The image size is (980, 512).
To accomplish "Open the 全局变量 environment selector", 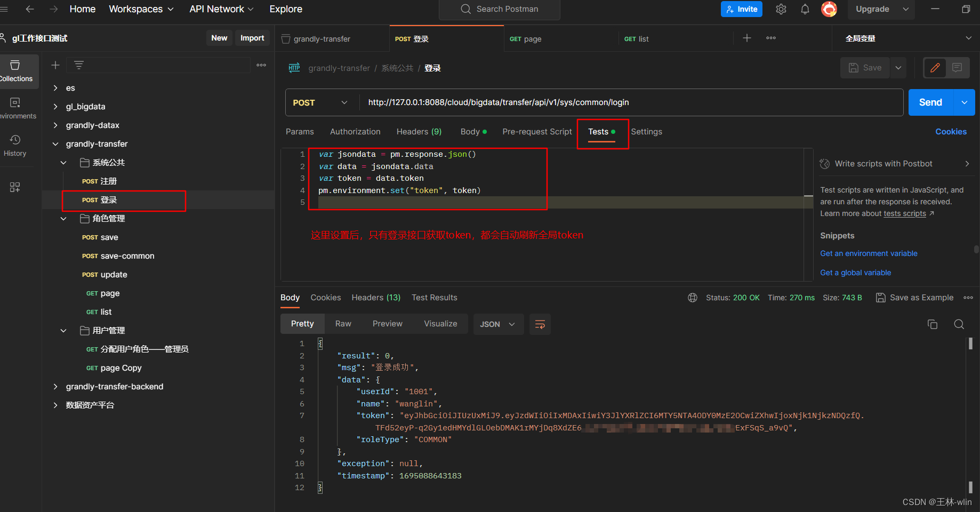I will click(909, 38).
